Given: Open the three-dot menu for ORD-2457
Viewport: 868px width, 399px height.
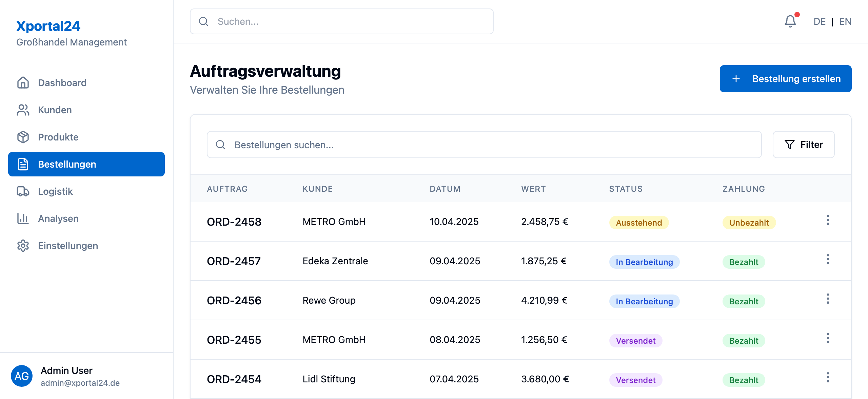Looking at the screenshot, I should tap(828, 260).
